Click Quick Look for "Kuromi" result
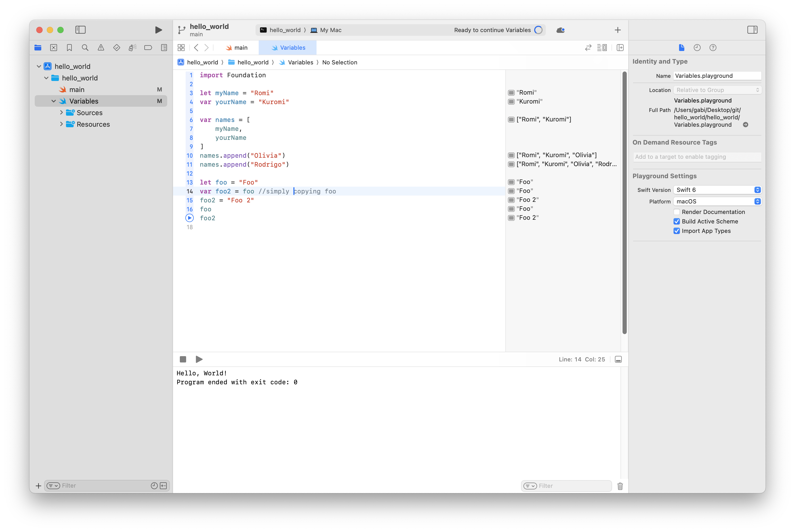This screenshot has height=532, width=795. 511,102
